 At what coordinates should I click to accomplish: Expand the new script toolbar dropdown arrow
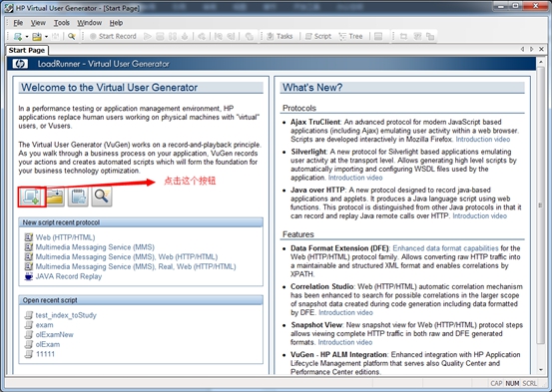27,37
